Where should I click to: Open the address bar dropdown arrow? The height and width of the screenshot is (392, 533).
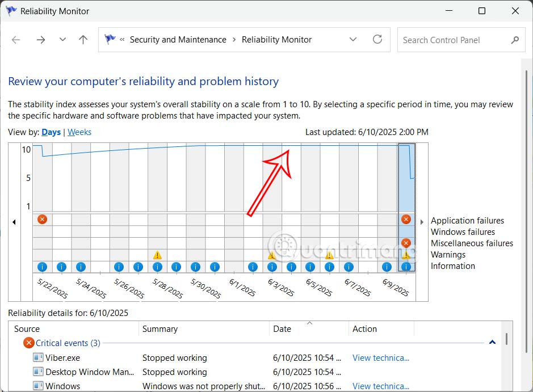pyautogui.click(x=353, y=40)
